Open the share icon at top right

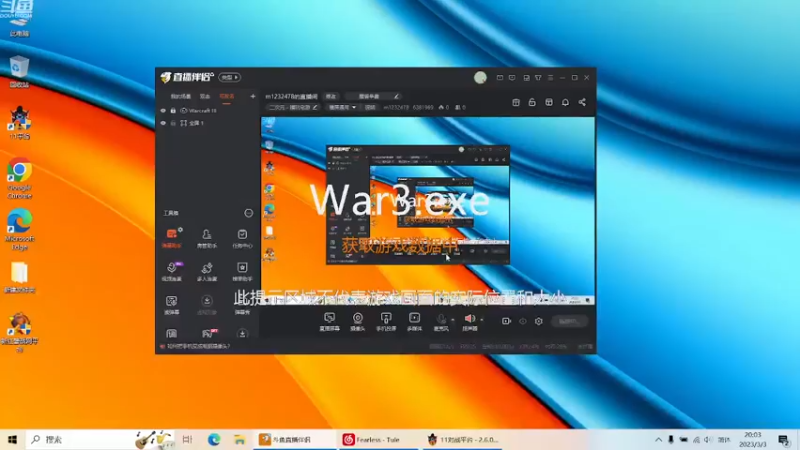[582, 103]
